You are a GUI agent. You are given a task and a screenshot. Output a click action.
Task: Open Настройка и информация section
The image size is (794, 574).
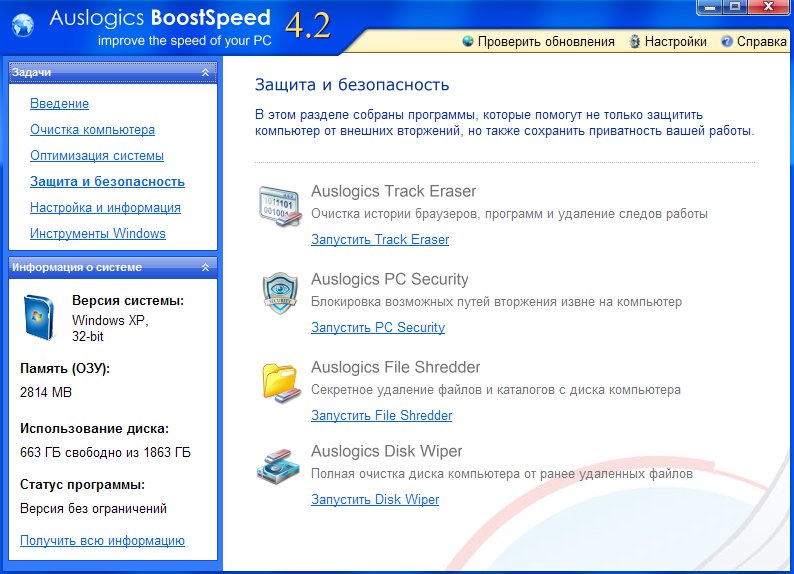[105, 208]
